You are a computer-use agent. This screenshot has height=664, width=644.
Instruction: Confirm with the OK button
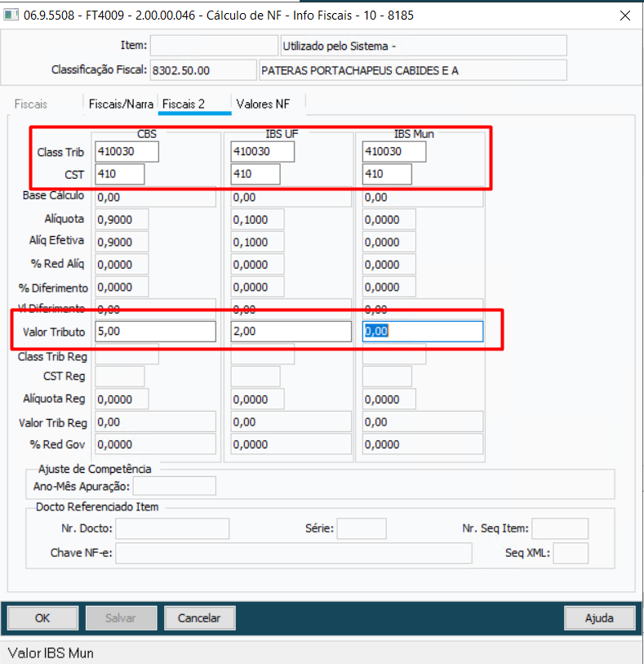tap(42, 617)
